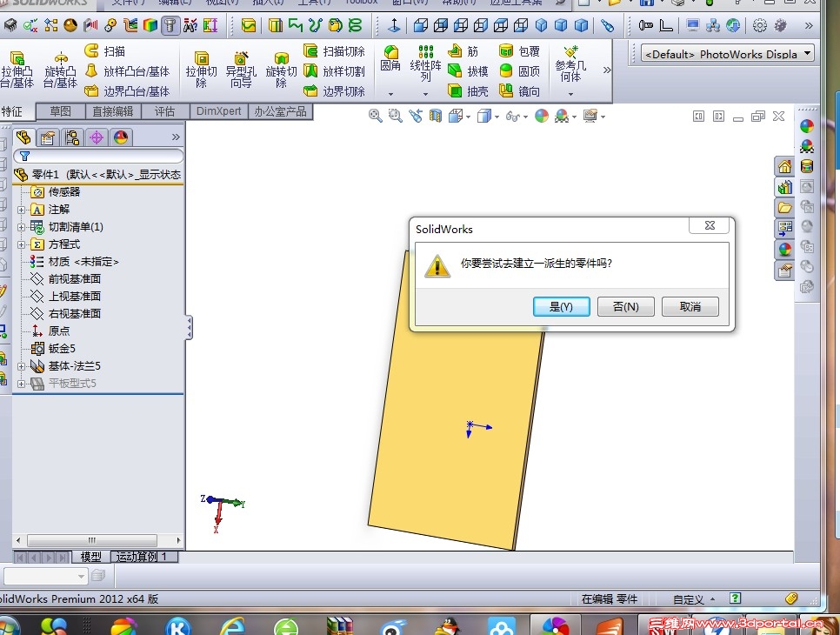The width and height of the screenshot is (840, 635).
Task: Click the Internet Explorer icon in the taskbar
Action: (x=232, y=626)
